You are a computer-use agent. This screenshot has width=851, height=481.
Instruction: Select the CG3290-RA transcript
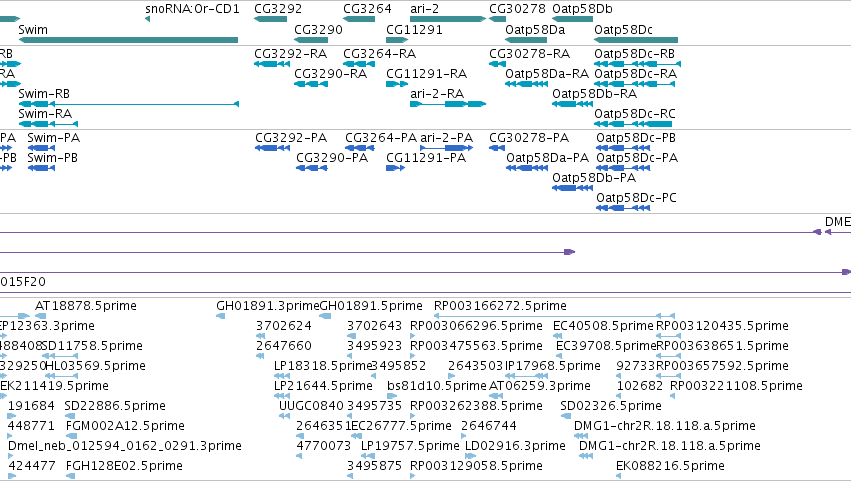310,84
